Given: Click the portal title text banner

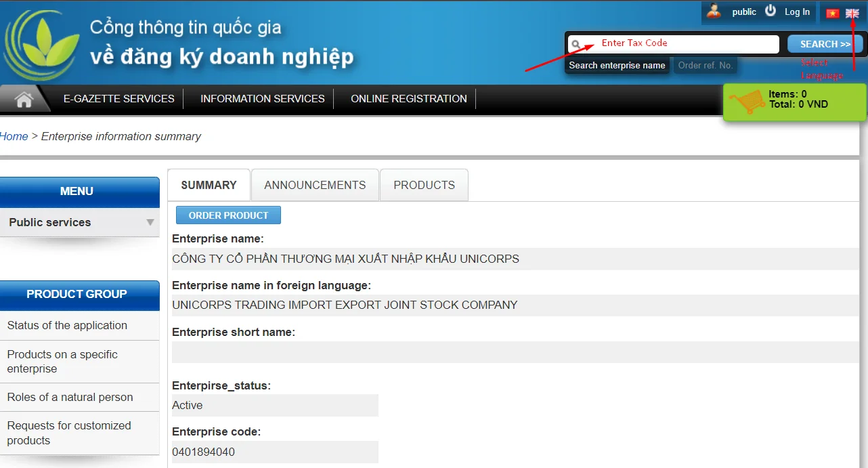Looking at the screenshot, I should pos(222,42).
